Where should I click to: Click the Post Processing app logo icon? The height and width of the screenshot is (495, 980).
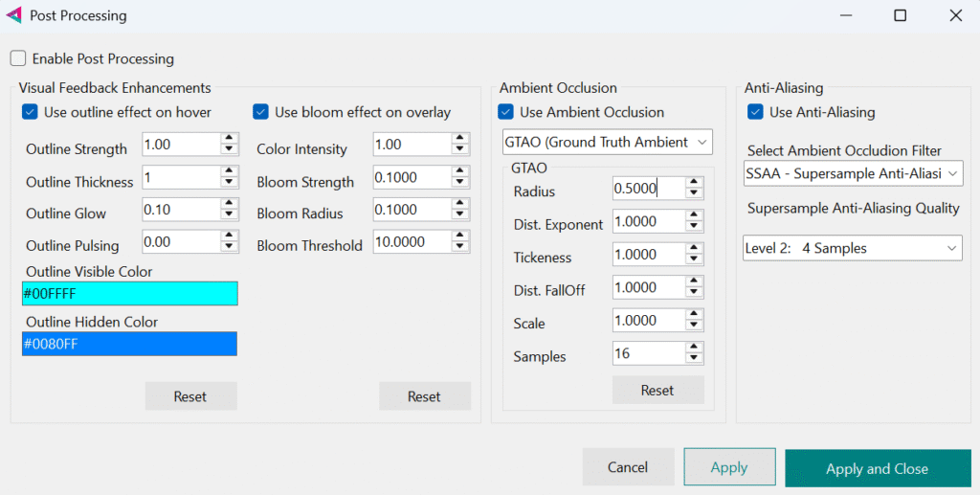click(x=14, y=15)
